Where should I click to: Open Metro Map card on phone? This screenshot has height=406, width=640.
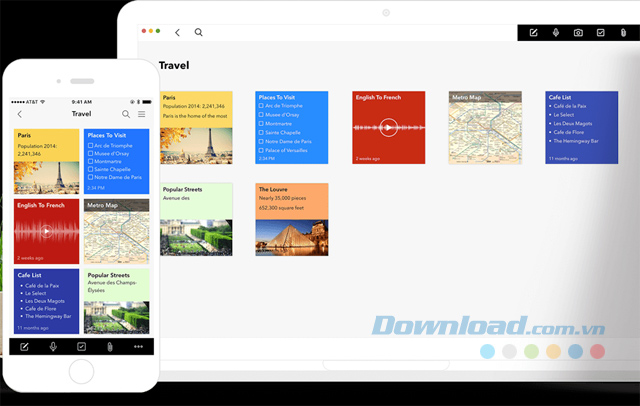tap(117, 231)
